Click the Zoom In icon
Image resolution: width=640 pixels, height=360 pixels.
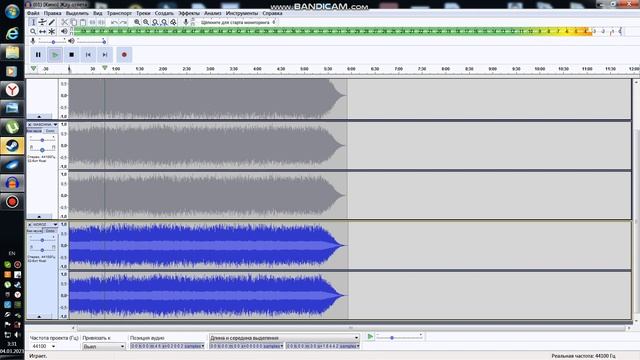[x=137, y=22]
